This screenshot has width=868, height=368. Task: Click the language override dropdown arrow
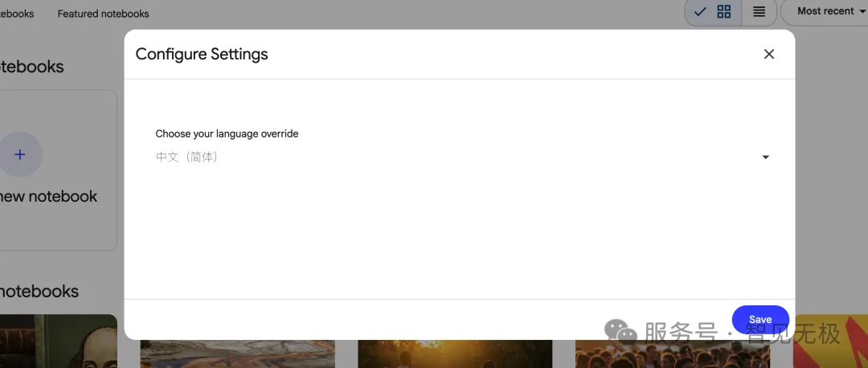click(x=765, y=157)
